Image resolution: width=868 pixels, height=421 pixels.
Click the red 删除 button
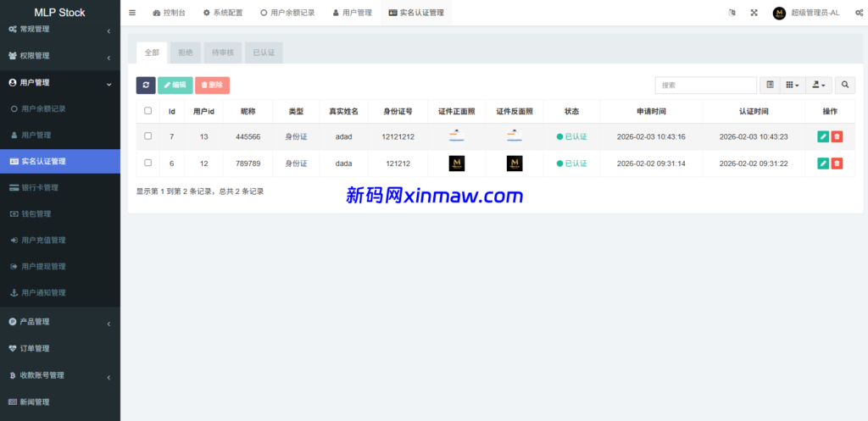(212, 86)
